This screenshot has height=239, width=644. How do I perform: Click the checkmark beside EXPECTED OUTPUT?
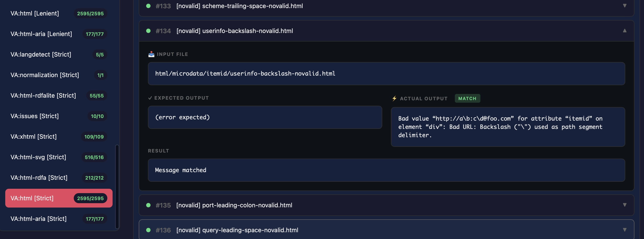click(150, 98)
